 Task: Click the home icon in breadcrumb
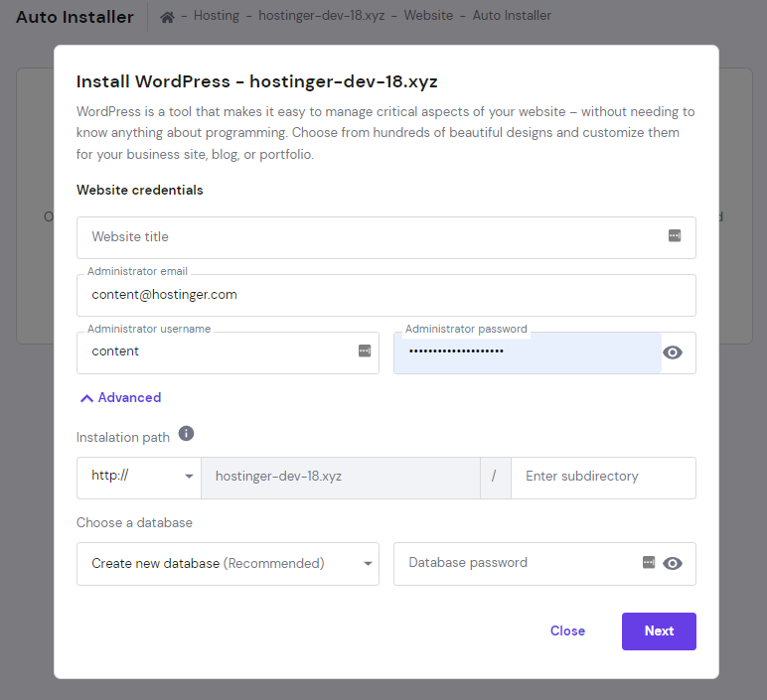point(168,16)
